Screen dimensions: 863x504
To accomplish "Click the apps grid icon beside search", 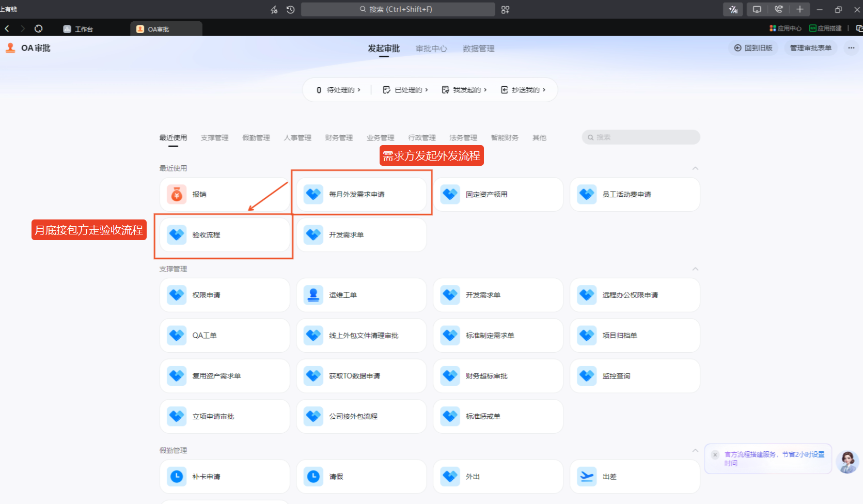I will pyautogui.click(x=505, y=9).
